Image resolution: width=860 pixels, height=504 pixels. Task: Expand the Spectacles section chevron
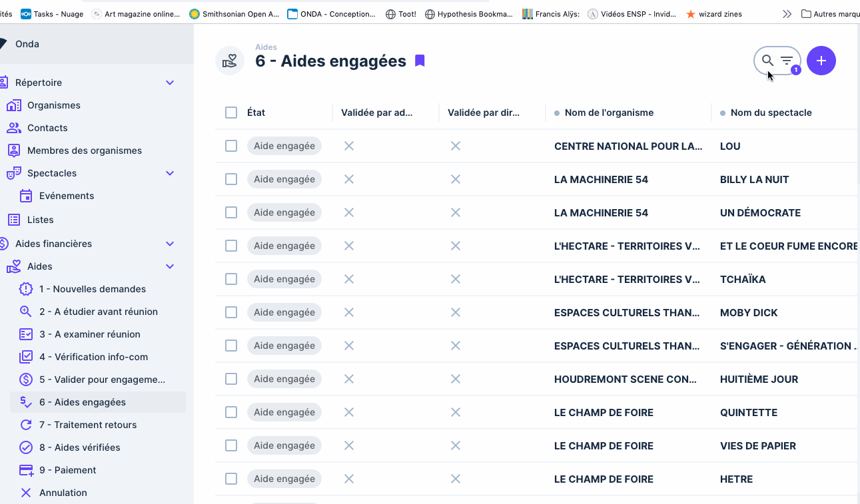(x=170, y=172)
